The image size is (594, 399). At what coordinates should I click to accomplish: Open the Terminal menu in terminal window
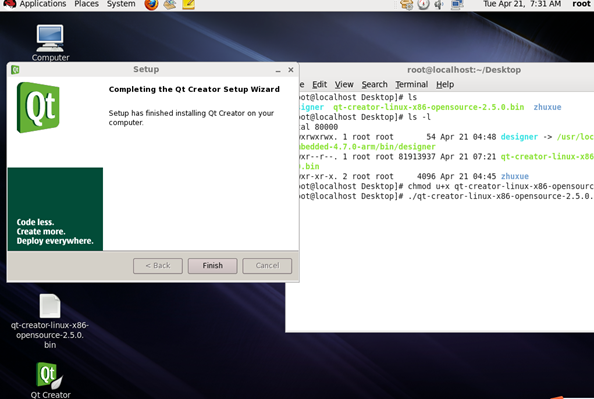pyautogui.click(x=412, y=84)
